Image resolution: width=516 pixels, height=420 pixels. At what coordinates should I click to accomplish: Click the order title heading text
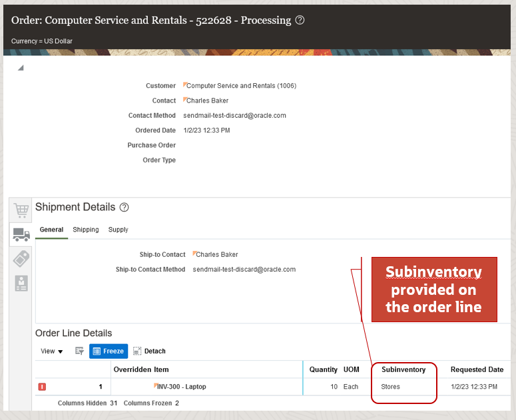[x=151, y=21]
